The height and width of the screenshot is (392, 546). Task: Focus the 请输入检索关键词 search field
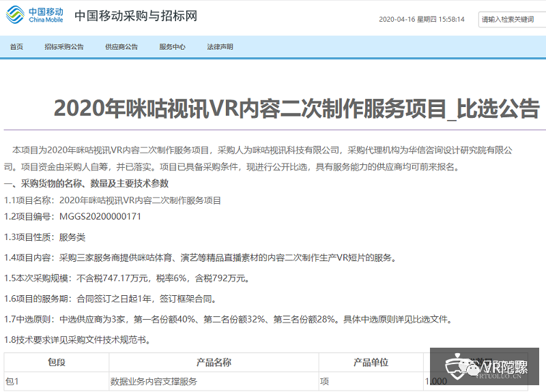coord(512,20)
